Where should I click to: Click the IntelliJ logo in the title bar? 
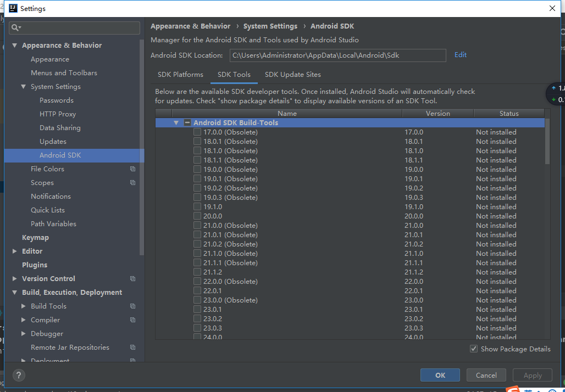click(x=13, y=8)
